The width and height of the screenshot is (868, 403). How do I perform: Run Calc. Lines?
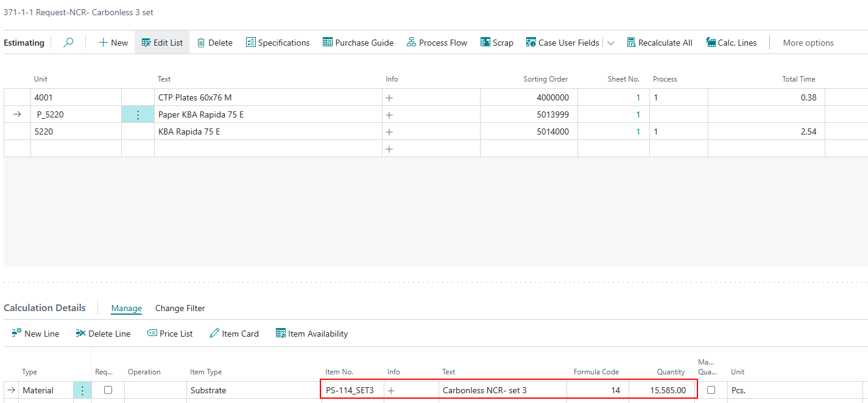(732, 43)
